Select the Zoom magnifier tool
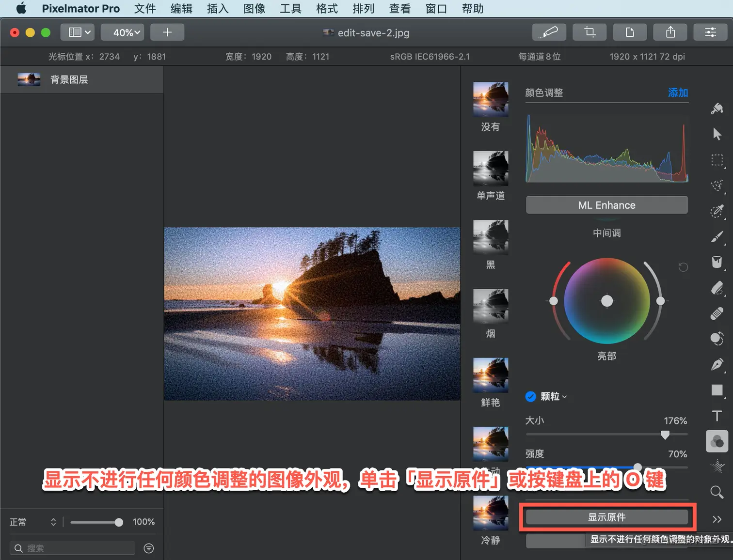This screenshot has height=560, width=733. (717, 492)
